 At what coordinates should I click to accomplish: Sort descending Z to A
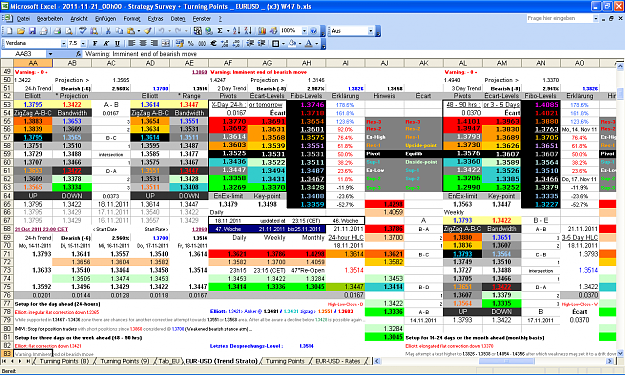(248, 31)
